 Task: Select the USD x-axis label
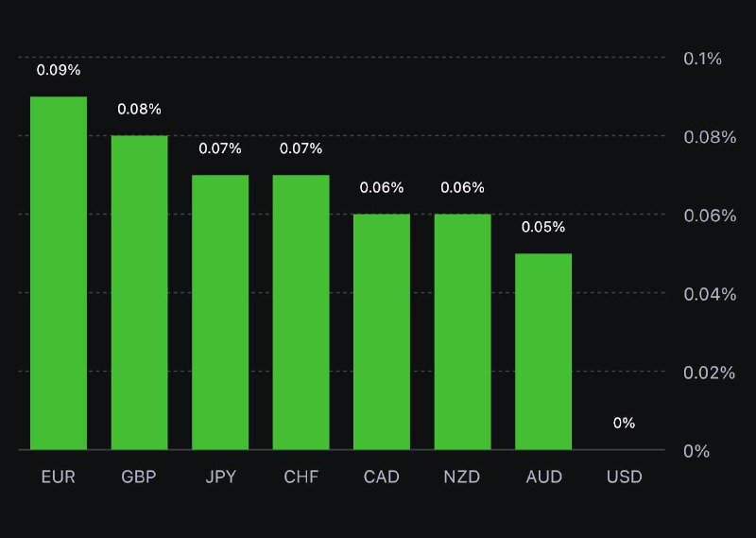tap(625, 477)
